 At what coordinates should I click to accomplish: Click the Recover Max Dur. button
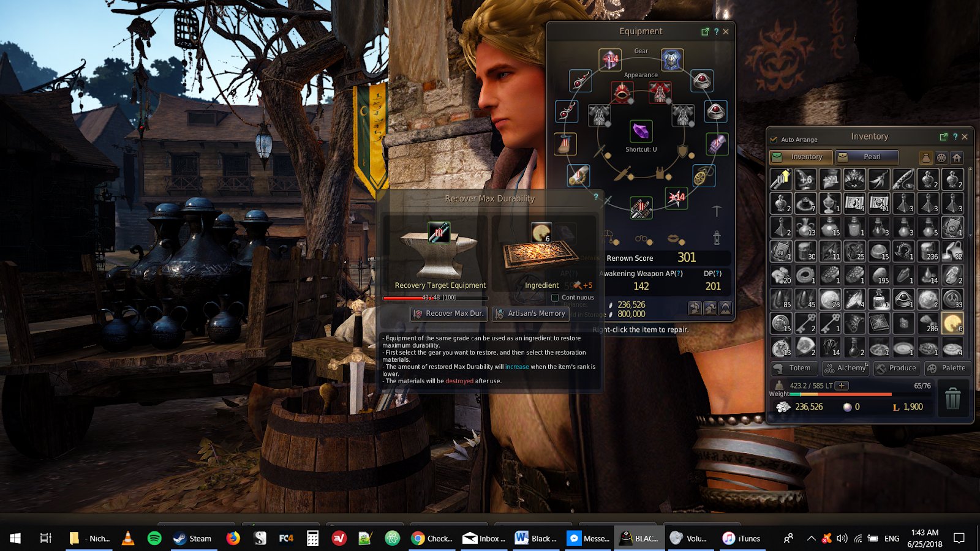(449, 313)
